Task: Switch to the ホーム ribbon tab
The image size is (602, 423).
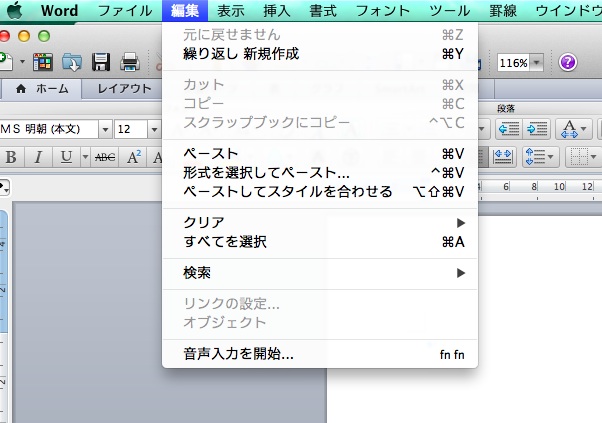Action: click(x=42, y=89)
